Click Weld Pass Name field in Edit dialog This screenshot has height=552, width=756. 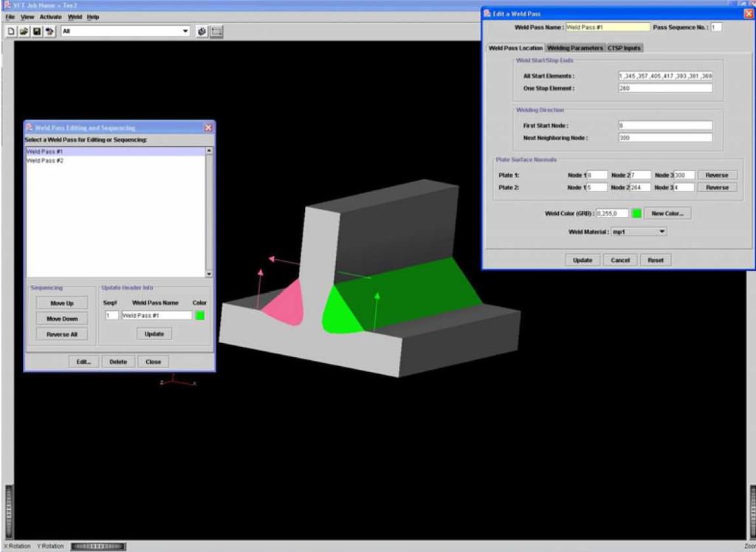[x=608, y=27]
